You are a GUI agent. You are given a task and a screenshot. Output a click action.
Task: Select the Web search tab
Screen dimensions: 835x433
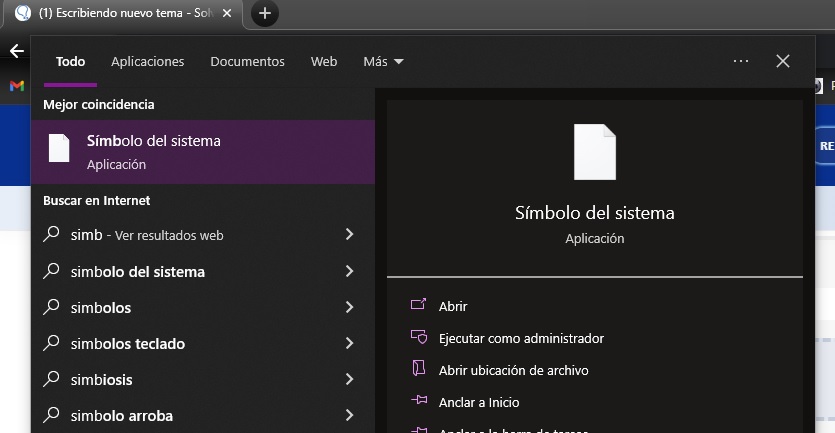tap(324, 61)
